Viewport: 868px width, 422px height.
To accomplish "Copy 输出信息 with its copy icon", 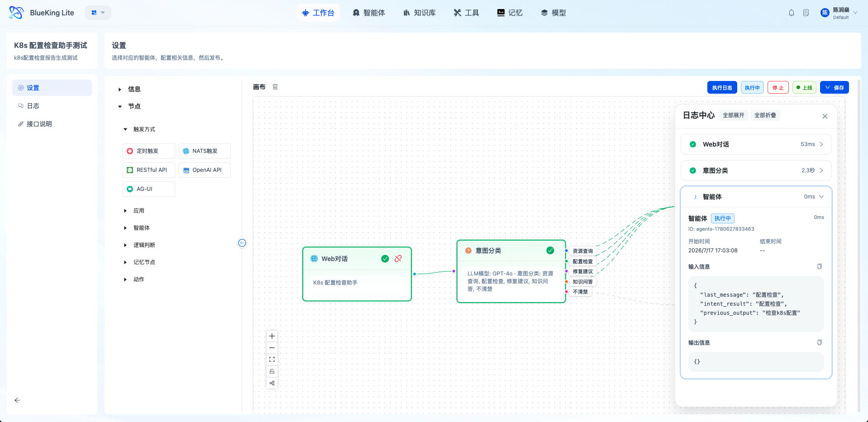I will click(820, 342).
